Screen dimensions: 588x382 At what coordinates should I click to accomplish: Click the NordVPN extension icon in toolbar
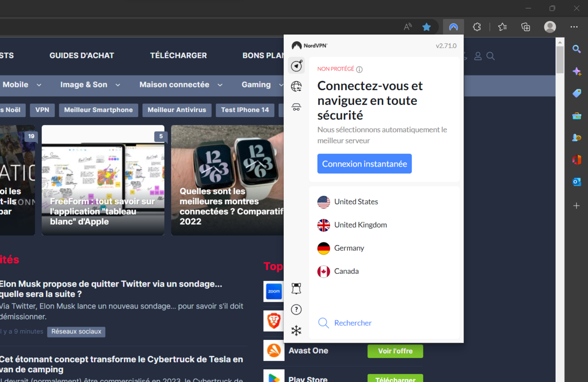point(453,27)
